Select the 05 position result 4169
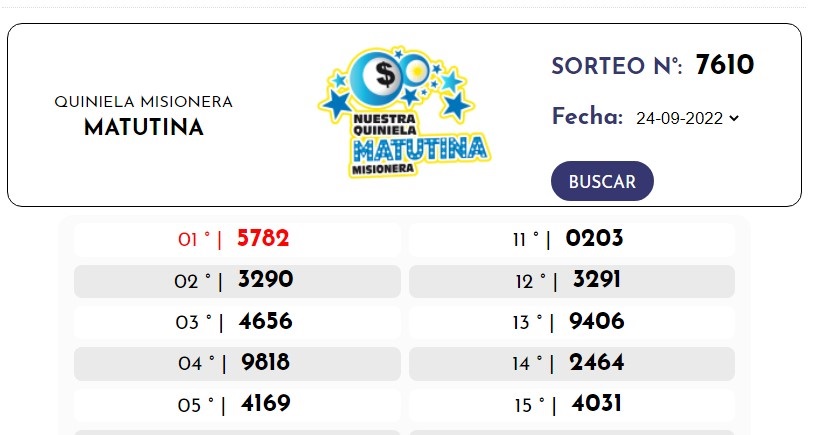Viewport: 813px width, 435px height. click(265, 404)
